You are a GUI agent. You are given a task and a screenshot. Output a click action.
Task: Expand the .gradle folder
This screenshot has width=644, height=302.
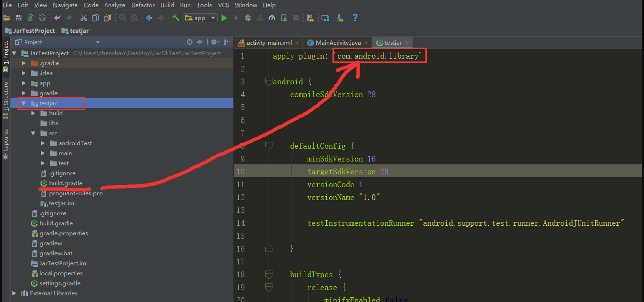[x=23, y=63]
